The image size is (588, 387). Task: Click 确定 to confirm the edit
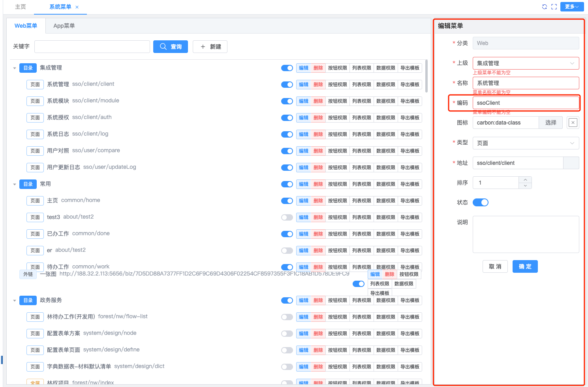[x=525, y=266]
